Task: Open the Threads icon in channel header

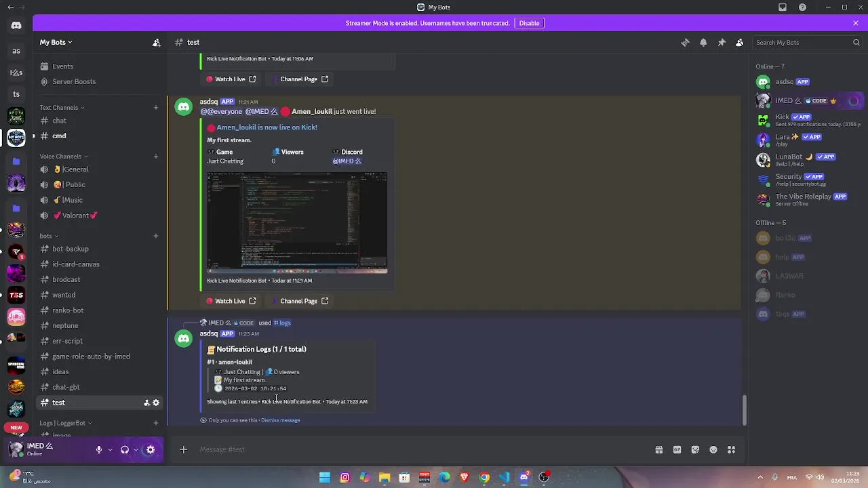Action: click(685, 42)
